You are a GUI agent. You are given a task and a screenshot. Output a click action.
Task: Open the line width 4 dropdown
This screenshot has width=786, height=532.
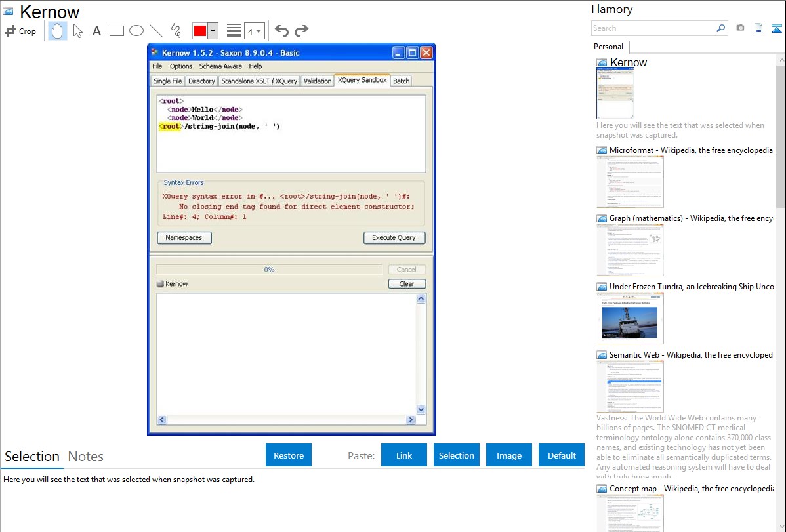[x=255, y=31]
